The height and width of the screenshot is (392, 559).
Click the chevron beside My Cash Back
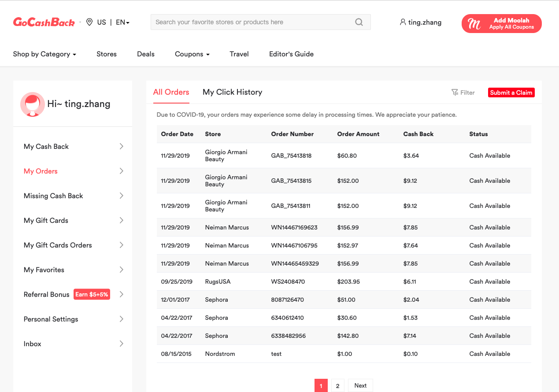122,146
